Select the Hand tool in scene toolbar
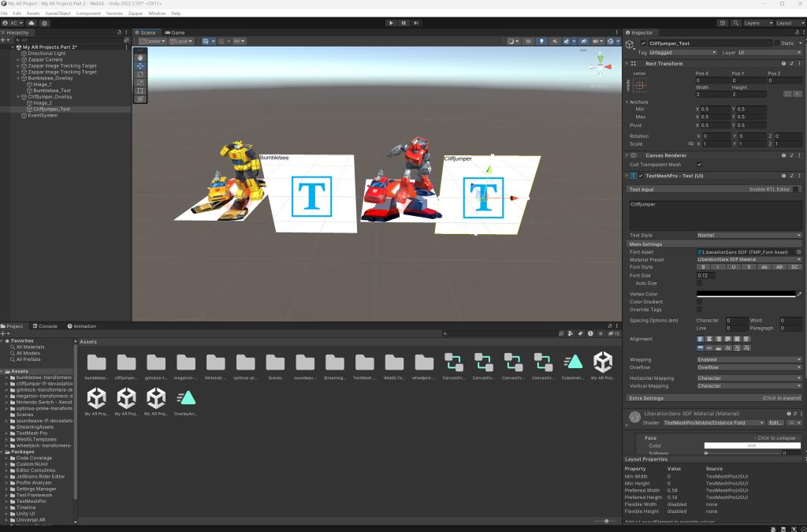The width and height of the screenshot is (807, 532). pyautogui.click(x=140, y=58)
